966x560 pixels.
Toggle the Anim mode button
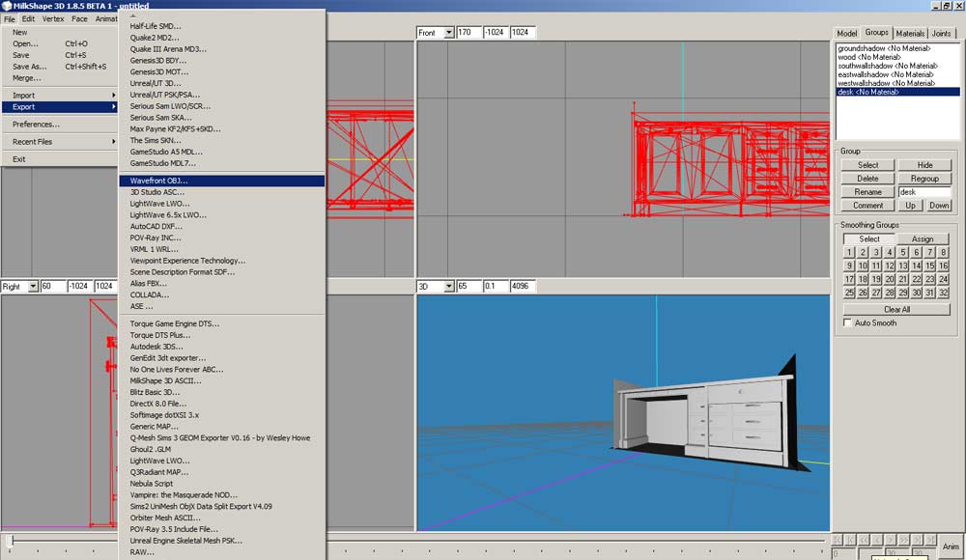point(949,545)
